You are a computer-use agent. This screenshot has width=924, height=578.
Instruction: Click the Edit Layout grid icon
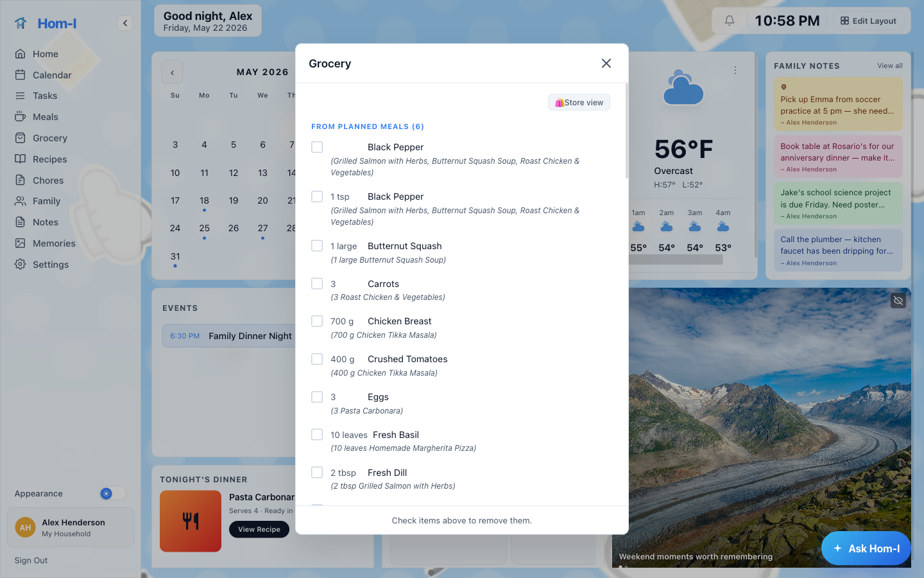845,21
